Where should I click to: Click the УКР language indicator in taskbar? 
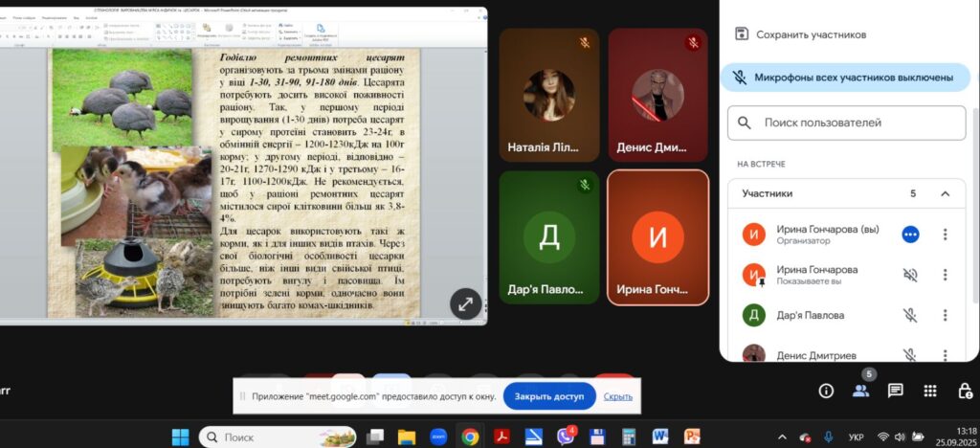(x=856, y=437)
